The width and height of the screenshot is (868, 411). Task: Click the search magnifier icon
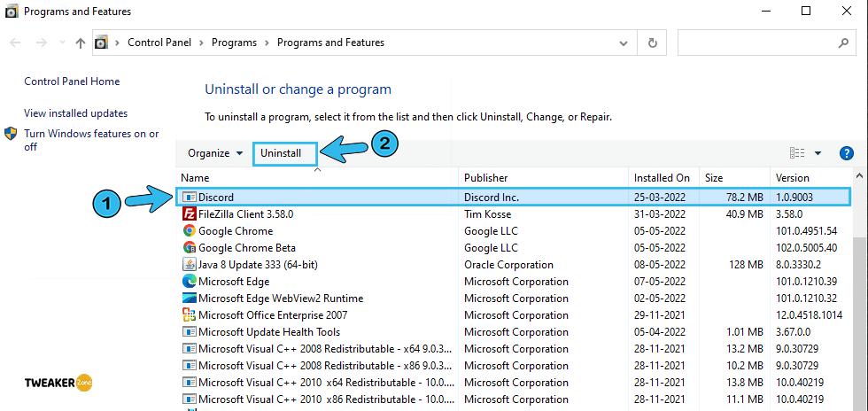(x=843, y=43)
